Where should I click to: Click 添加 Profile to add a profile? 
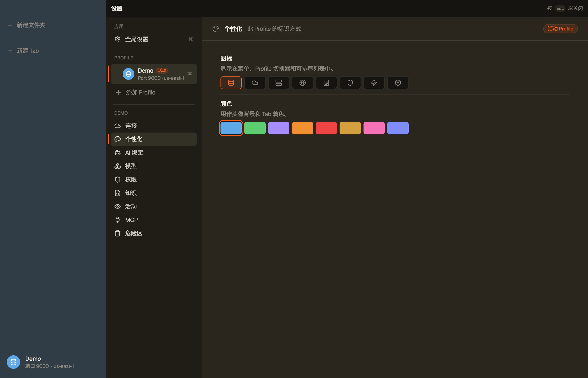[x=154, y=92]
